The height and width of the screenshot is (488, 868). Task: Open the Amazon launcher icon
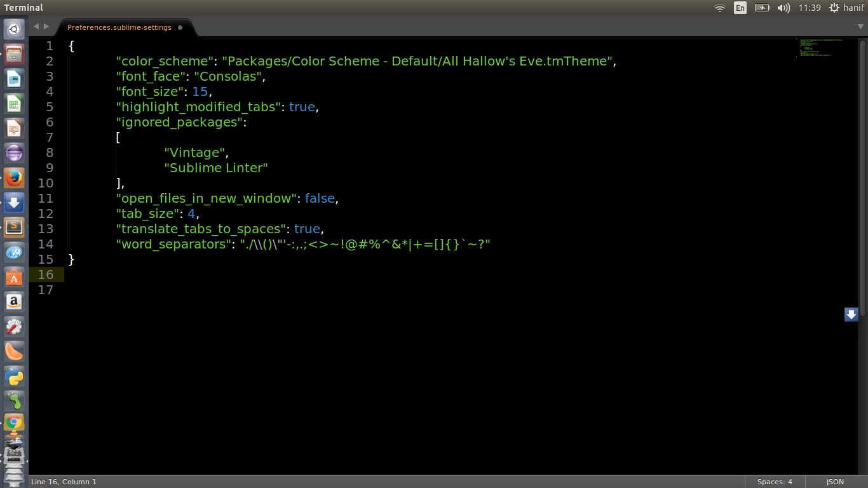14,301
